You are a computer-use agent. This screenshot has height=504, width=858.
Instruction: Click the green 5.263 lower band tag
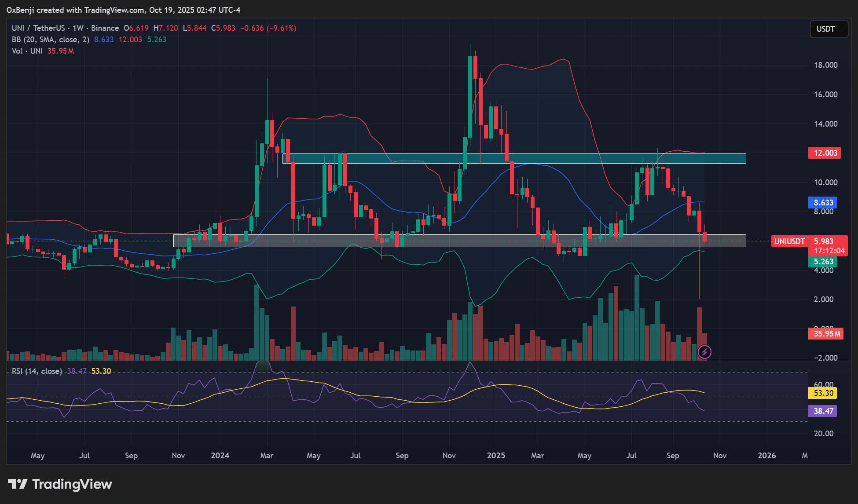(823, 262)
